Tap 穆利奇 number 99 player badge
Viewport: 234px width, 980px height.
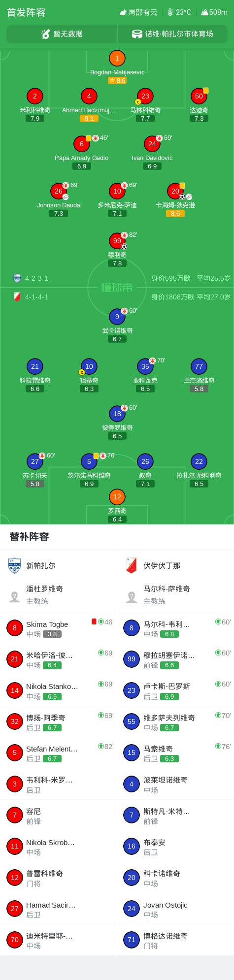117,241
